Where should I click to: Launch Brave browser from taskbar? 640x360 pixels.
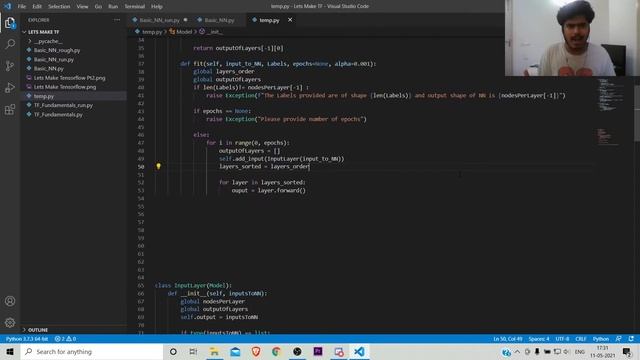[256, 352]
